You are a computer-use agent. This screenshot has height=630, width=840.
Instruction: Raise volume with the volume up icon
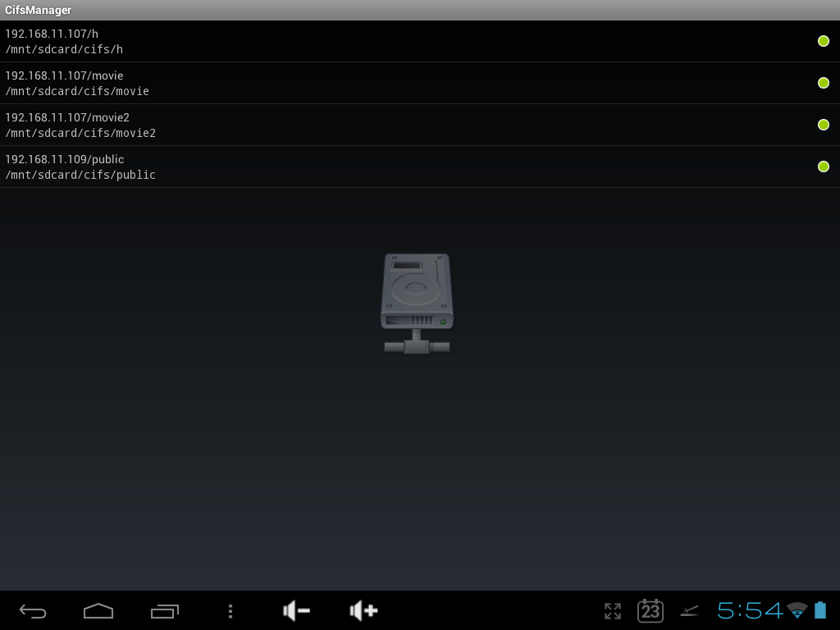[x=363, y=610]
